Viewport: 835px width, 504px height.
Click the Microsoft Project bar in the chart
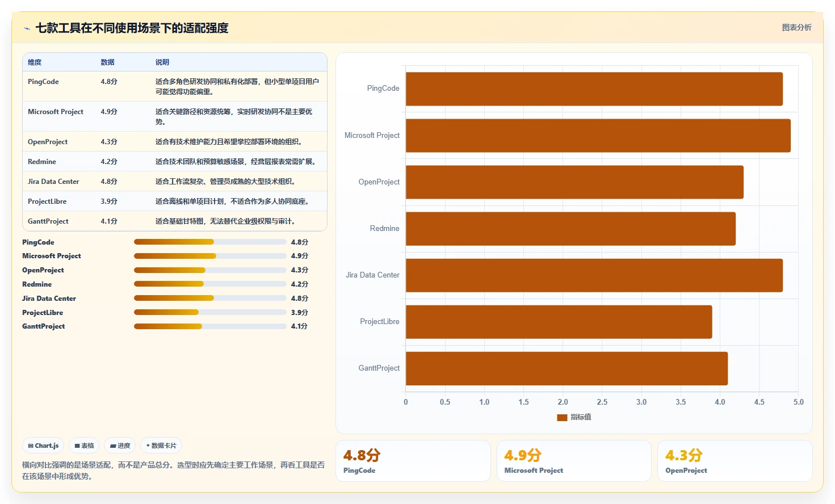598,136
